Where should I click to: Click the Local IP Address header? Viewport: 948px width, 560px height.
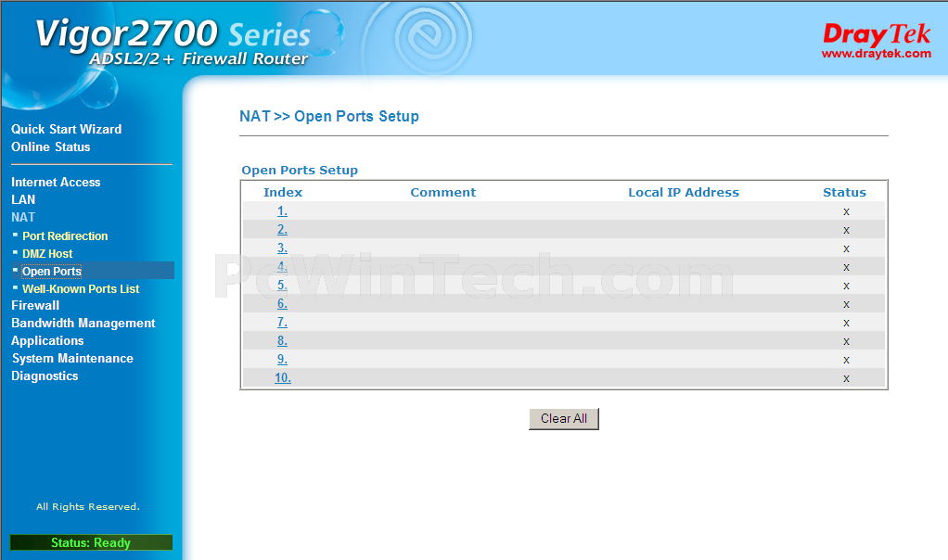(684, 192)
